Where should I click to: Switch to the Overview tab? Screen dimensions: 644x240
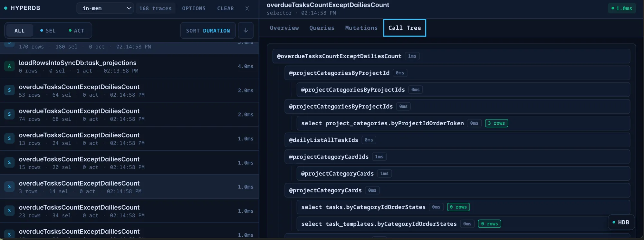[284, 28]
